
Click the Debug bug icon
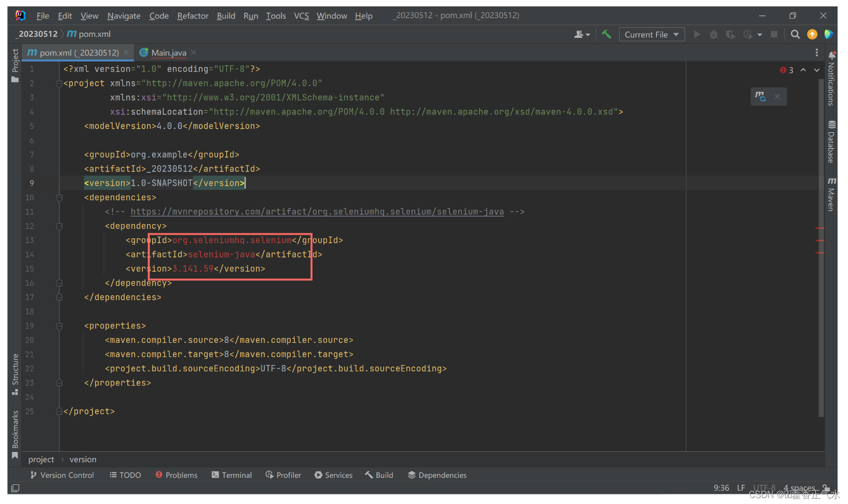714,34
